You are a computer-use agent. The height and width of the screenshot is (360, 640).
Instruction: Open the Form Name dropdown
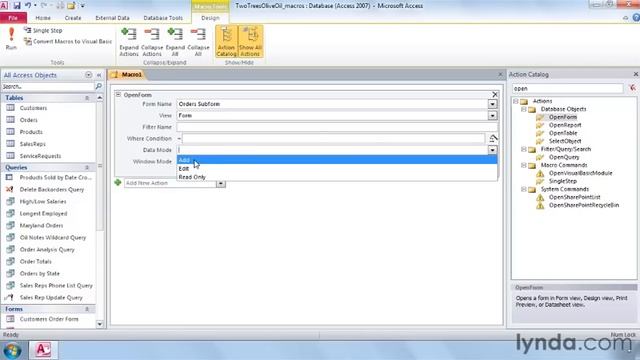click(x=492, y=104)
